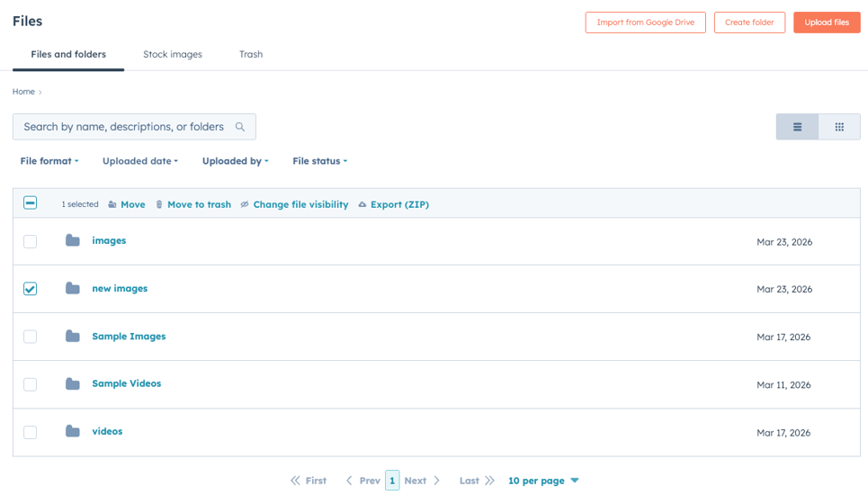Click the Home breadcrumb link
Viewport: 868px width, 495px height.
pos(23,92)
